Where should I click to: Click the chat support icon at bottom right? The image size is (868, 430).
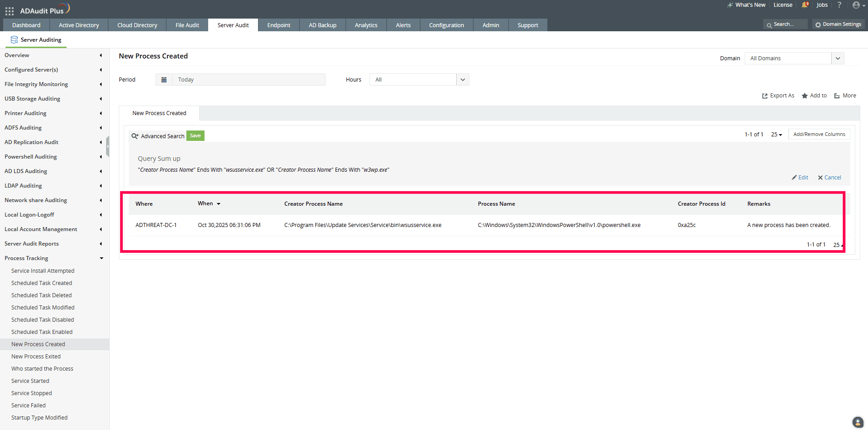[x=858, y=422]
